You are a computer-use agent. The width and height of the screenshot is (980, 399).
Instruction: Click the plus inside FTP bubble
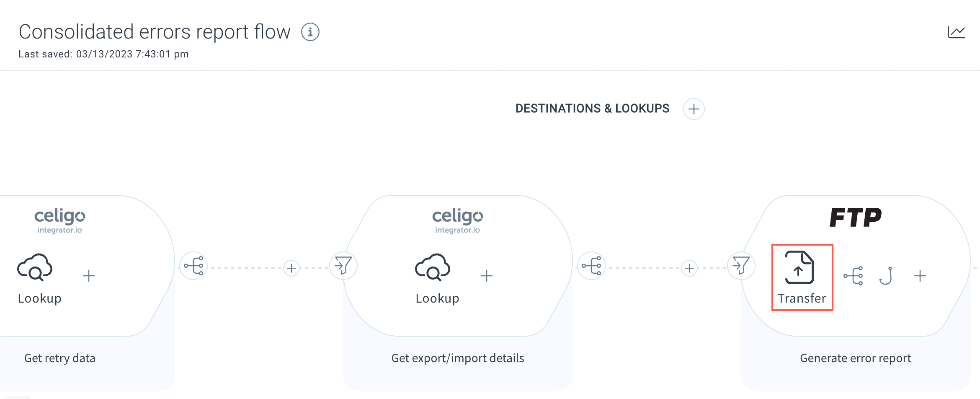[x=920, y=276]
